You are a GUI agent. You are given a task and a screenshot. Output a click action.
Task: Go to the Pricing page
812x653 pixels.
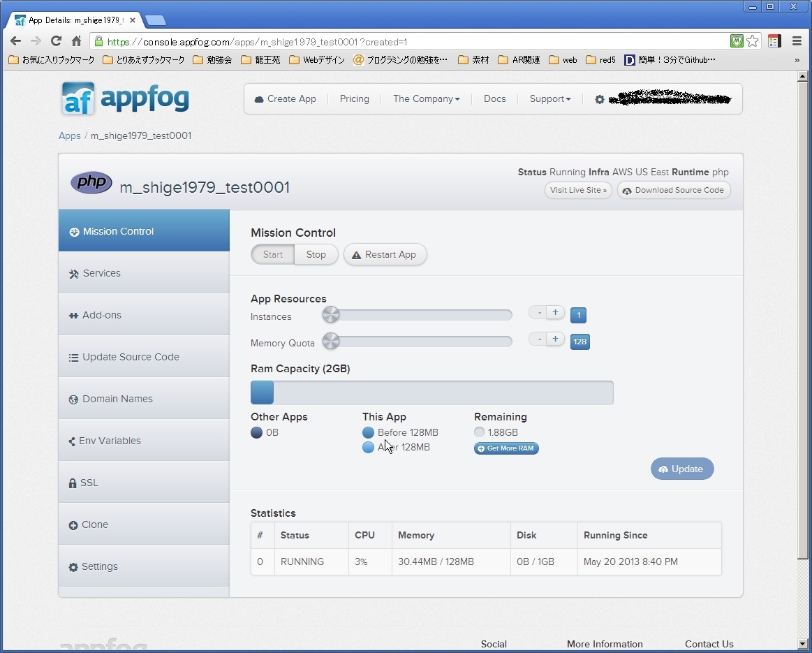(x=354, y=99)
